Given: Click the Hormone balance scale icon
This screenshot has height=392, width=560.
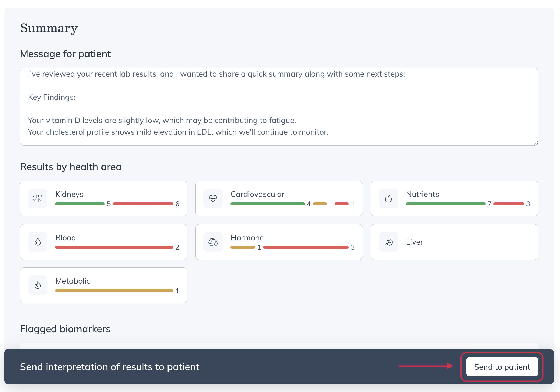Looking at the screenshot, I should coord(213,242).
